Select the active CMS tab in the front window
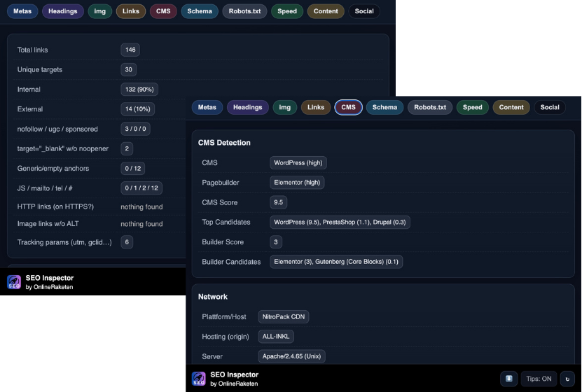Viewport: 582px width, 392px height. point(348,107)
